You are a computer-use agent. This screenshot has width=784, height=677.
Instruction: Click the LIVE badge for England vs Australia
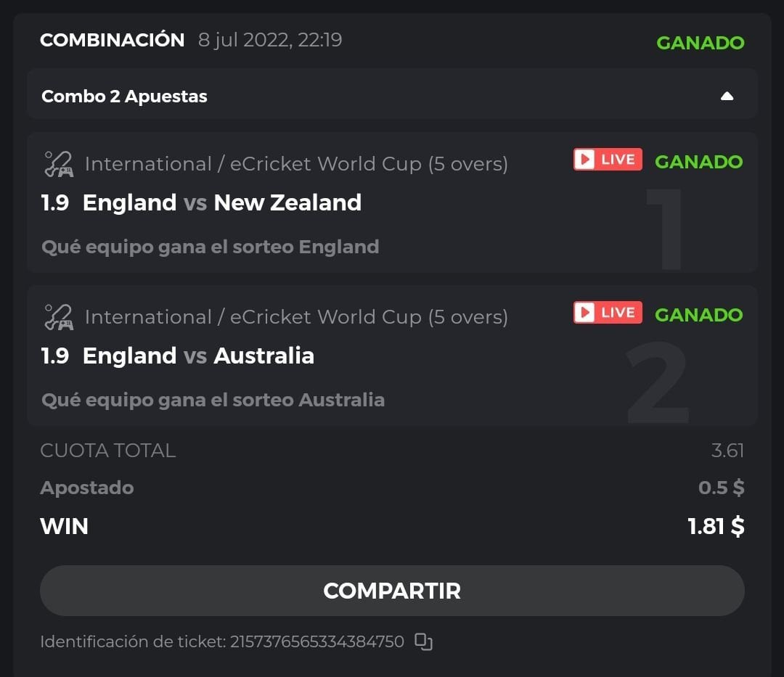click(608, 313)
